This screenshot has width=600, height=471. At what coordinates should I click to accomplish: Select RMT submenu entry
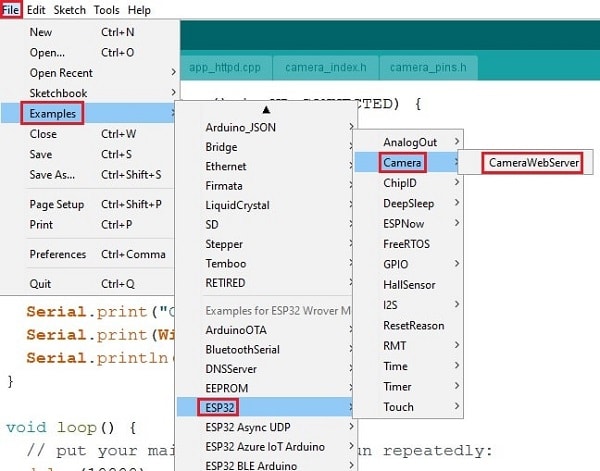408,346
